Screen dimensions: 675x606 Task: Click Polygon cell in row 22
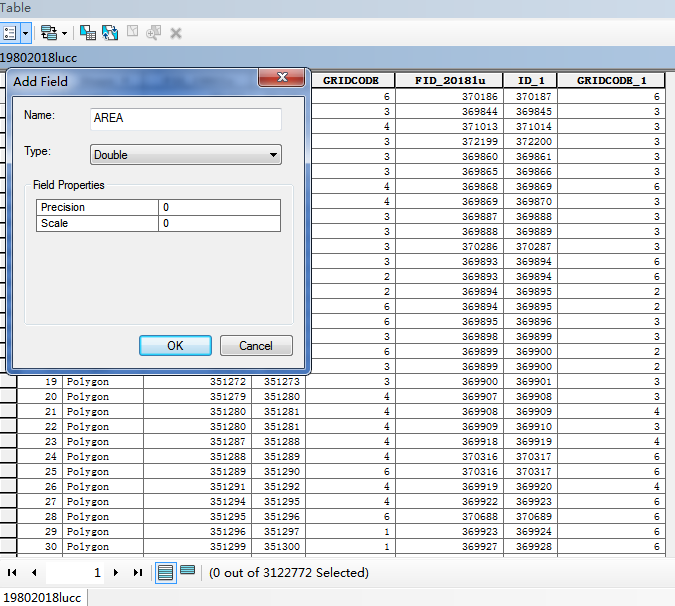pyautogui.click(x=103, y=427)
